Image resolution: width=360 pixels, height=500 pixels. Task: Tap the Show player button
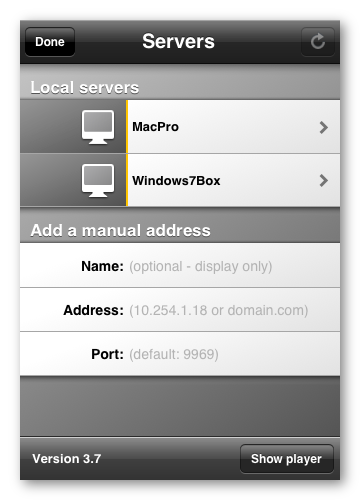(x=287, y=459)
